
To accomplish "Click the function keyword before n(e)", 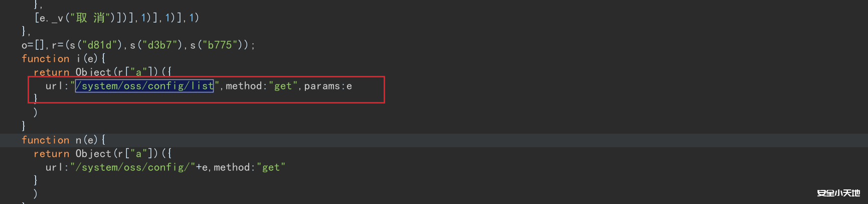I will [45, 140].
